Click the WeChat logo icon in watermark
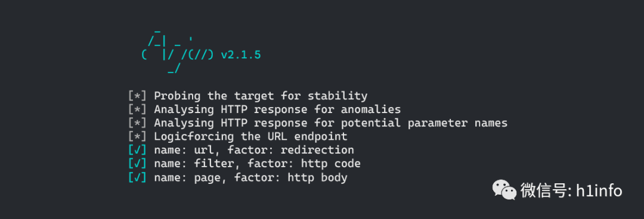The image size is (644, 219). pyautogui.click(x=504, y=190)
